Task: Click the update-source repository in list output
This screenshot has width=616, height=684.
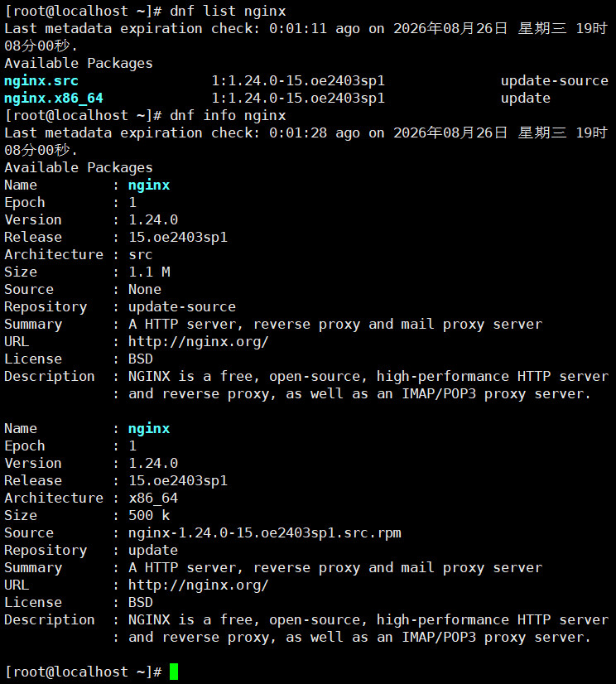Action: pos(554,80)
